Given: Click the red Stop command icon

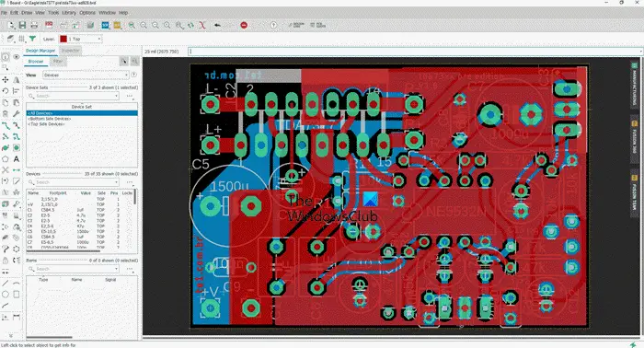Looking at the screenshot, I should click(x=244, y=25).
